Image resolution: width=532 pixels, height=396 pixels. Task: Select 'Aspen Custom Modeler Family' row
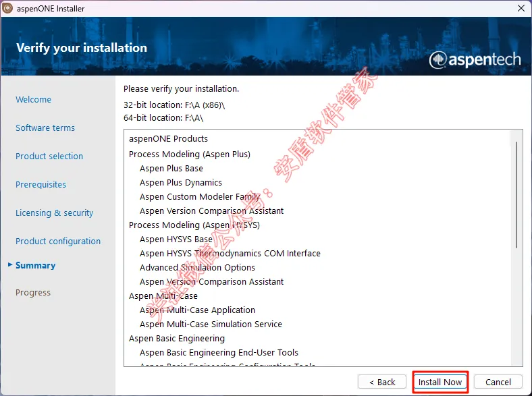click(x=200, y=196)
